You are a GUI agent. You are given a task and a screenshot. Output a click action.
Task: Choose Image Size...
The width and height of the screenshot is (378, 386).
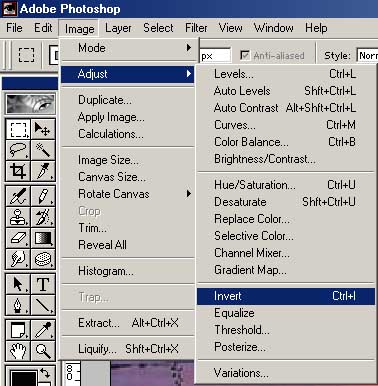(x=128, y=160)
